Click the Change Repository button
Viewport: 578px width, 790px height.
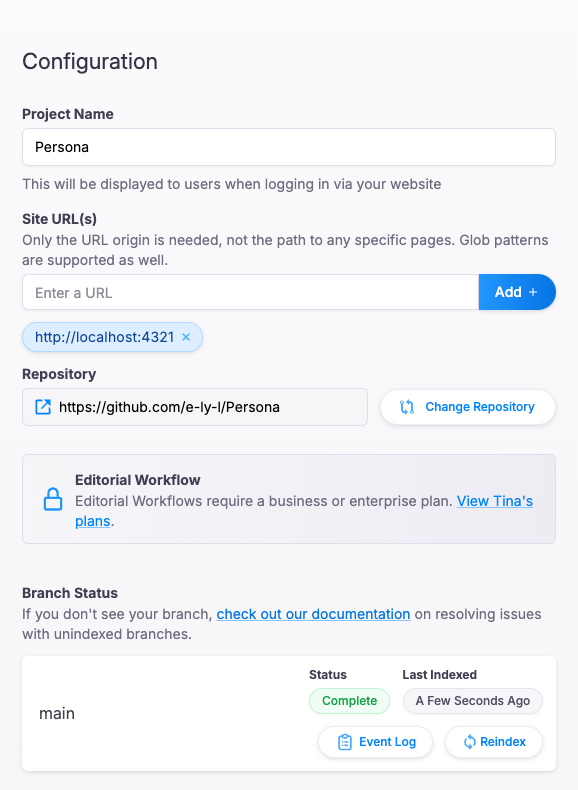(468, 407)
